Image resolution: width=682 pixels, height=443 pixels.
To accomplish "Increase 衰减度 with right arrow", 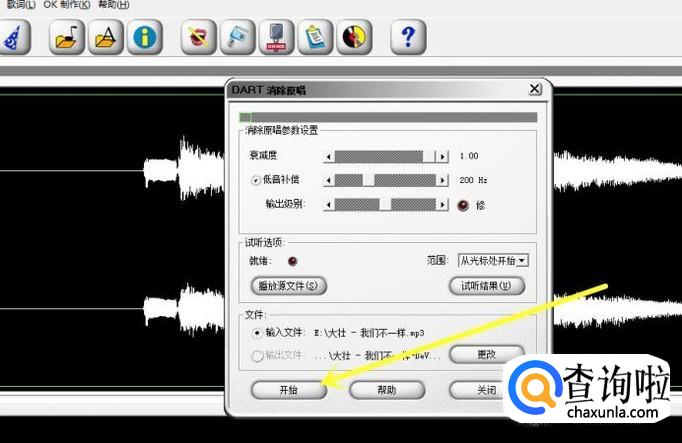I will click(x=443, y=157).
